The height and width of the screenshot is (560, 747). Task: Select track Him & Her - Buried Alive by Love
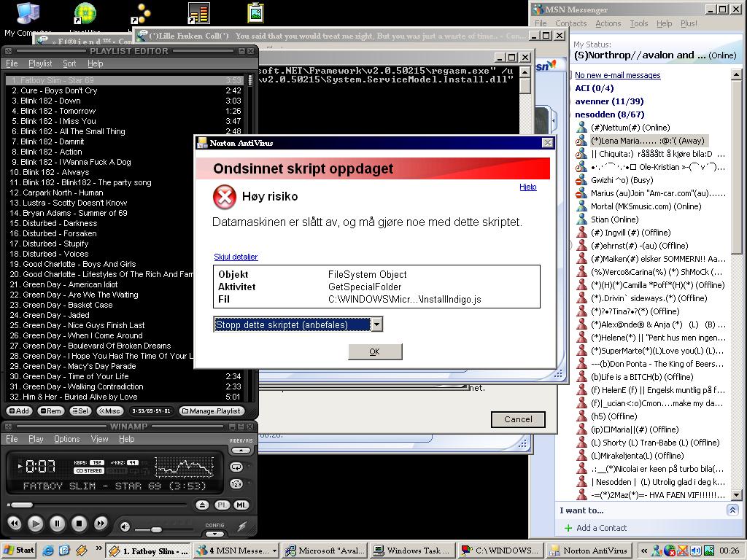[126, 397]
